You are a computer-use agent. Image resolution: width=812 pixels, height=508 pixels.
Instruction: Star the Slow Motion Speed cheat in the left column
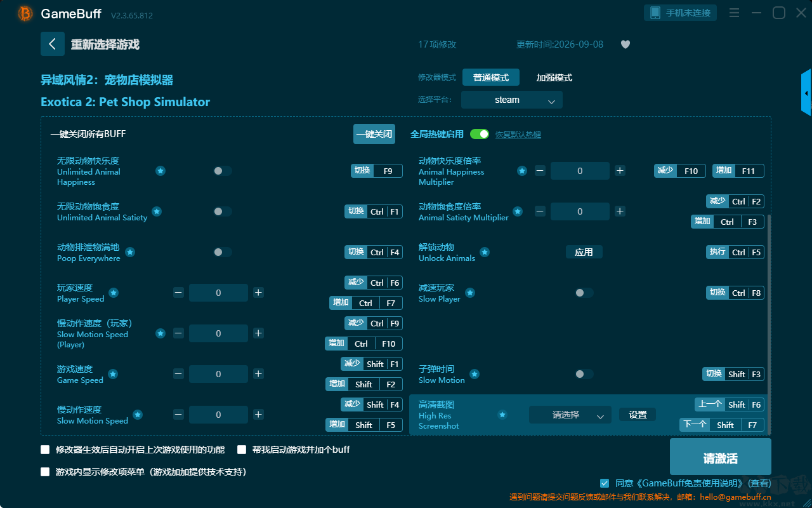click(x=138, y=415)
